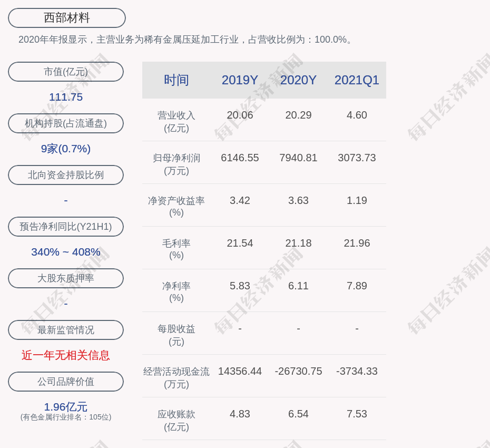
Task: Click the 预告净利同比(Y21H1) label
Action: coord(66,227)
